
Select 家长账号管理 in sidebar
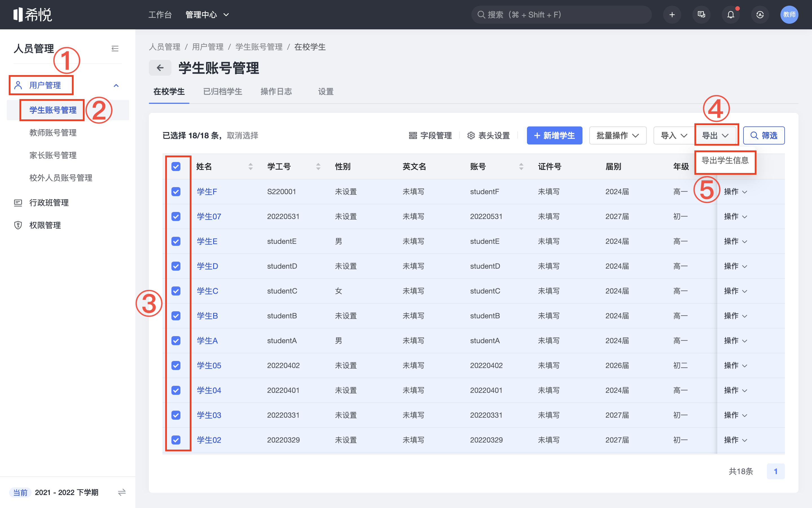pos(53,155)
